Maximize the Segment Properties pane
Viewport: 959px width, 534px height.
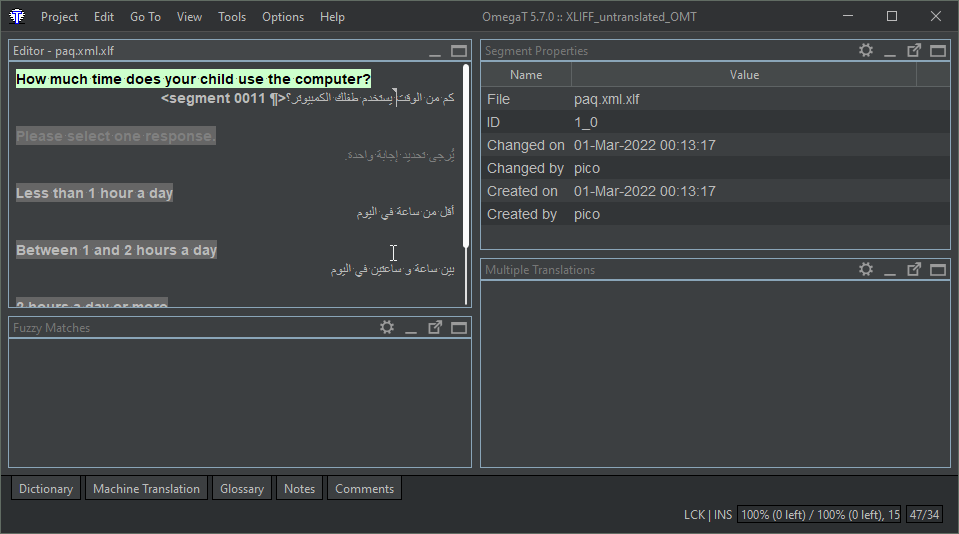[938, 51]
